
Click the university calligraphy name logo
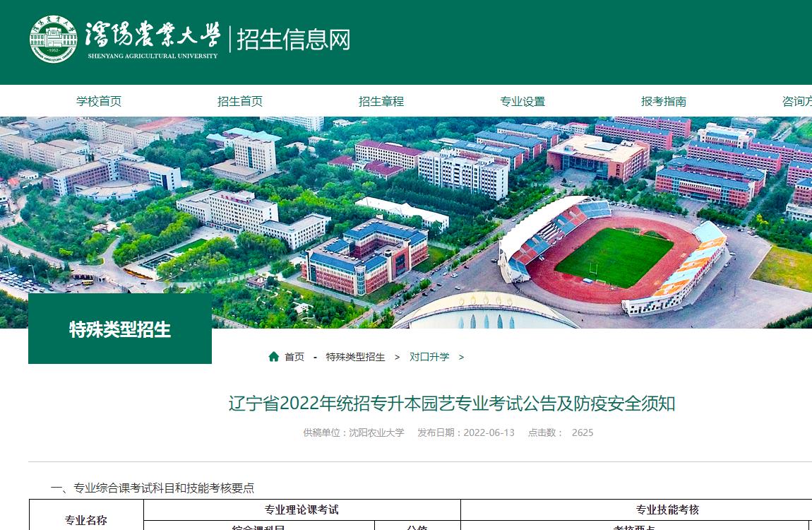tap(153, 35)
